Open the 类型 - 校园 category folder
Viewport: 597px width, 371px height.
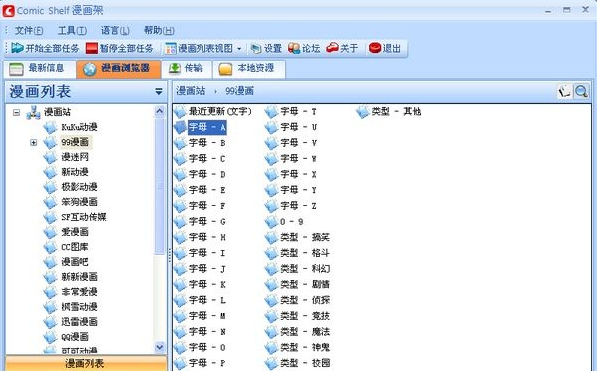point(298,363)
